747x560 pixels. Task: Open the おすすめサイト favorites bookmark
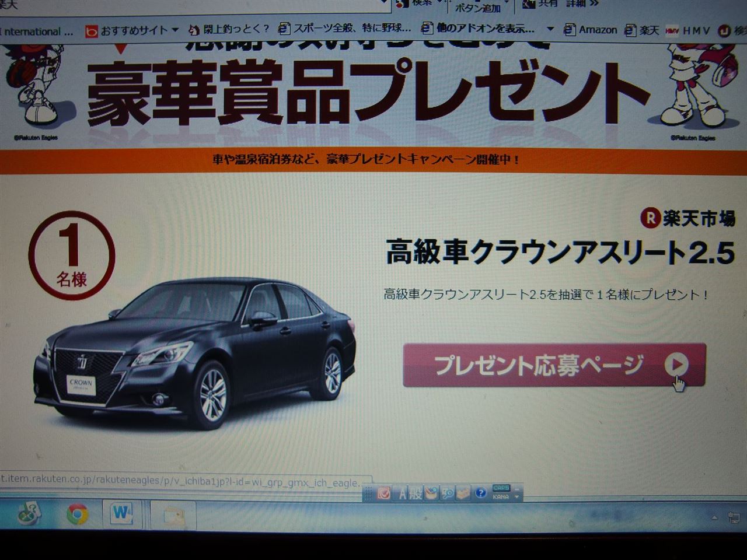coord(133,30)
